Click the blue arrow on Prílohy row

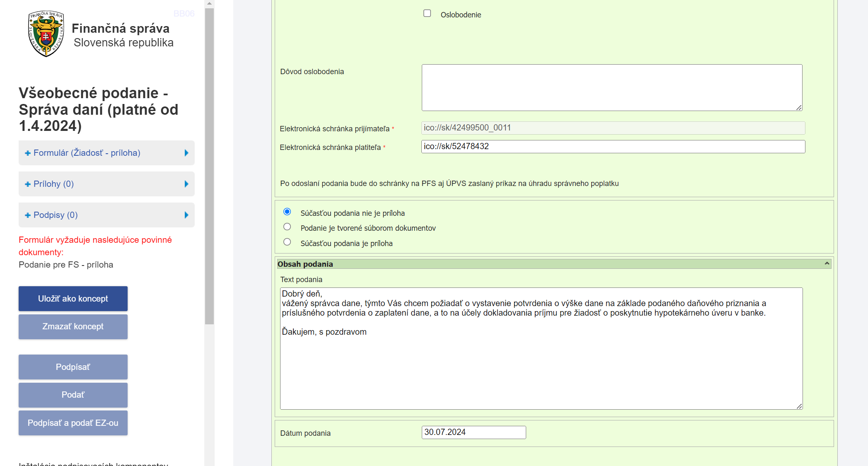coord(186,184)
